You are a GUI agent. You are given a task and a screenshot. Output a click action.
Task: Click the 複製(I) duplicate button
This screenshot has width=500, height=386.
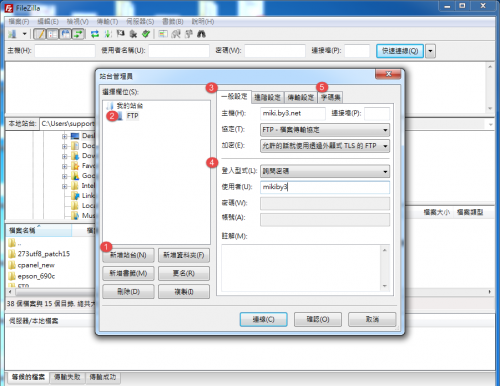click(x=184, y=292)
